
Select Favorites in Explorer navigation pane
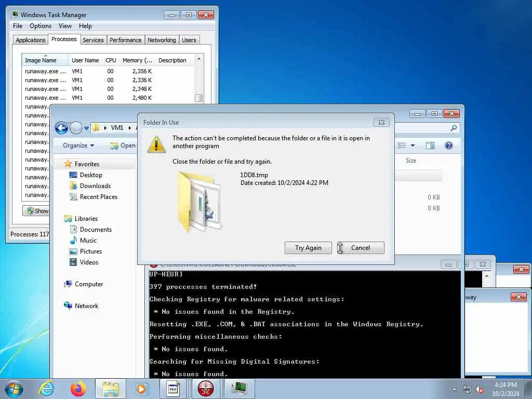pos(87,164)
